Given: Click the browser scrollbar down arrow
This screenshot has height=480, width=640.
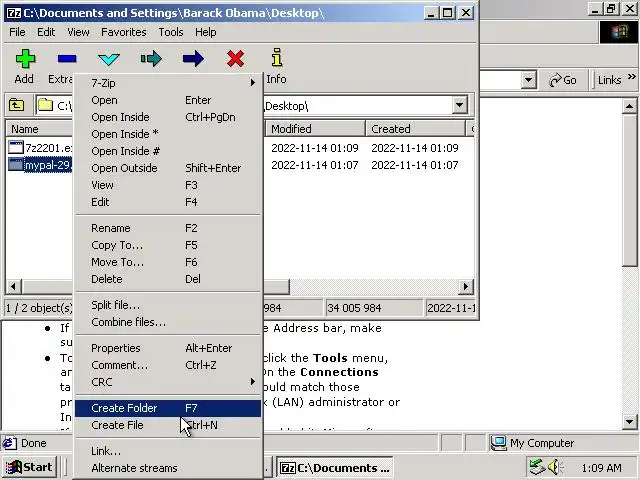Looking at the screenshot, I should pyautogui.click(x=629, y=422).
